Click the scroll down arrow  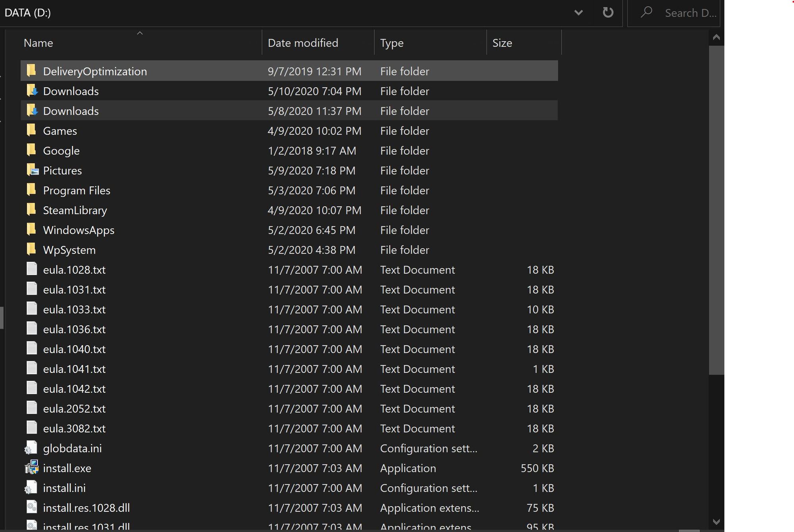[716, 522]
